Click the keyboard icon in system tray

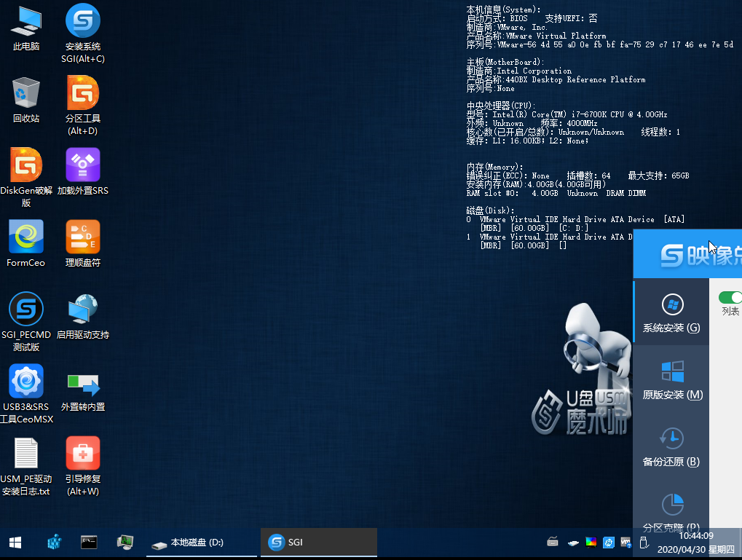[x=552, y=542]
